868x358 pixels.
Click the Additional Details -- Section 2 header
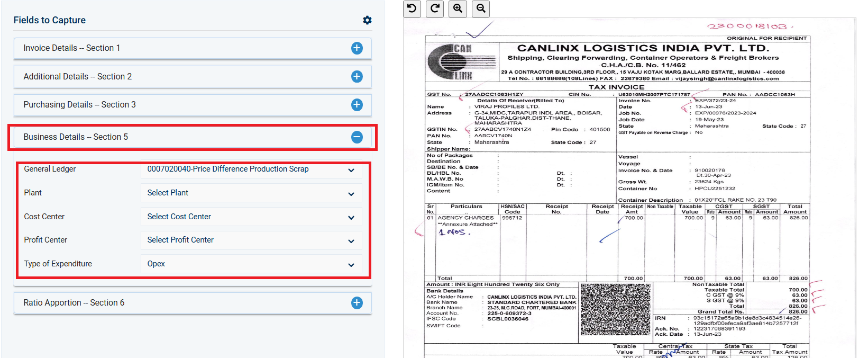[193, 77]
